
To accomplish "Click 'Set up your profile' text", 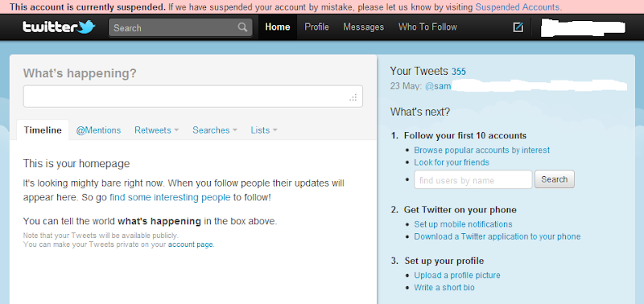I will click(444, 261).
